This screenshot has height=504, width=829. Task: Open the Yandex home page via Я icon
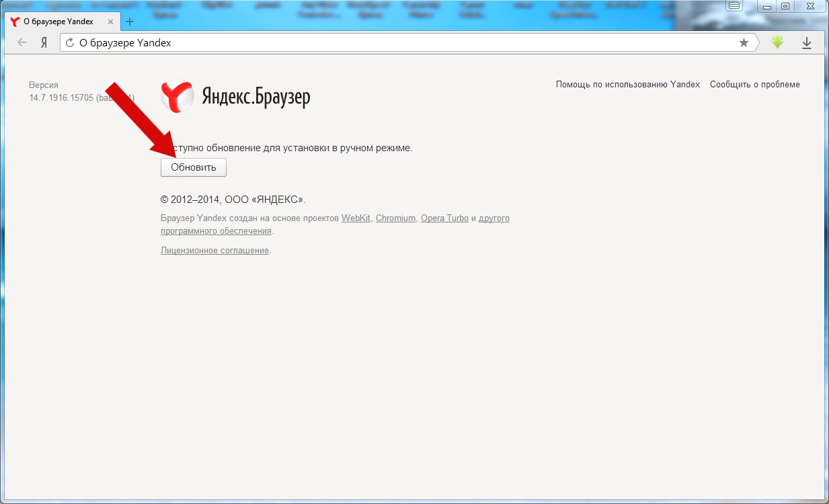coord(44,43)
